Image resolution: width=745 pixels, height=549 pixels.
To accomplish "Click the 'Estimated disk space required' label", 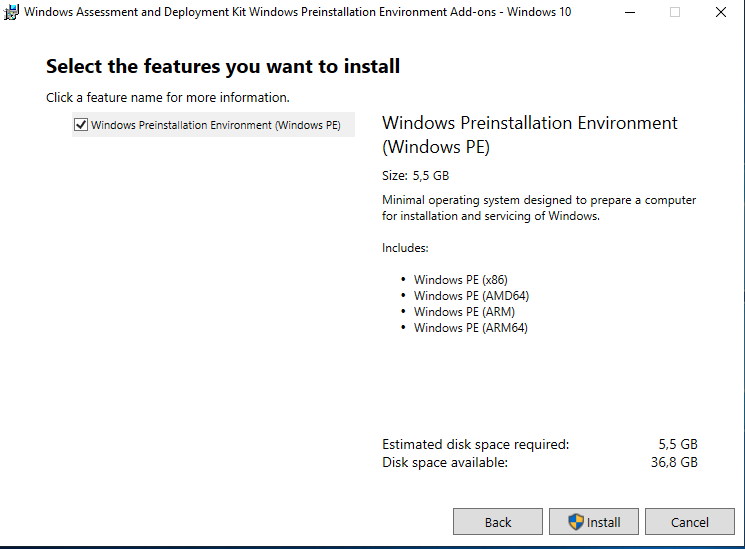I will (475, 444).
